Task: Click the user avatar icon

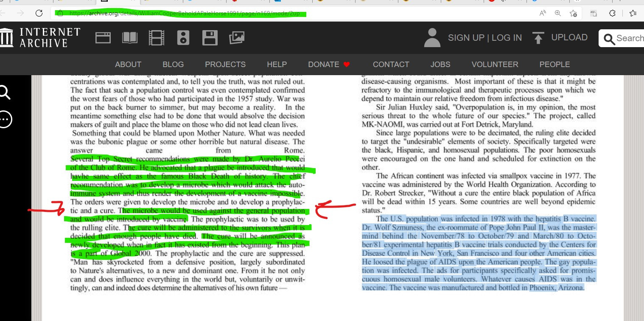Action: (432, 38)
